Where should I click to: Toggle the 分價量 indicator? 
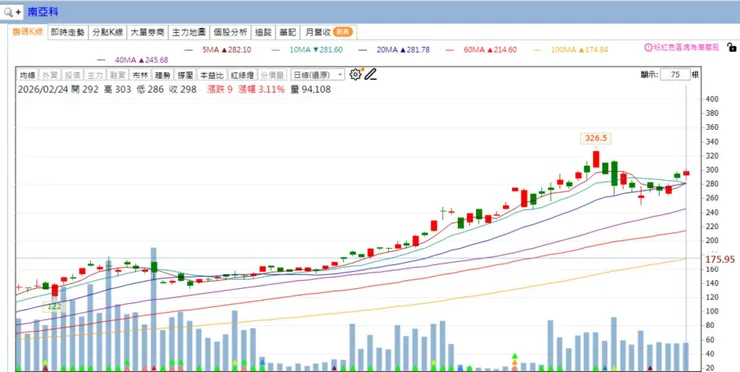272,75
